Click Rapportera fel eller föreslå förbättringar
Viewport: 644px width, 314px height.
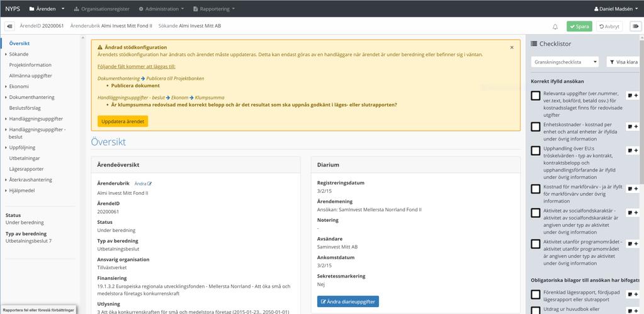pos(38,310)
